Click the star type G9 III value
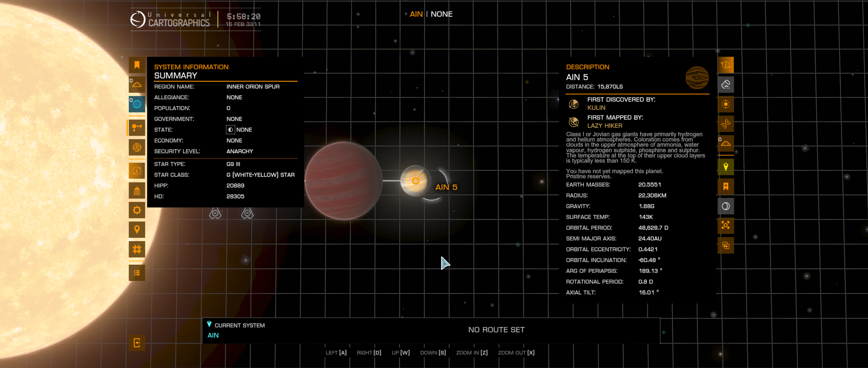The height and width of the screenshot is (368, 868). click(233, 164)
